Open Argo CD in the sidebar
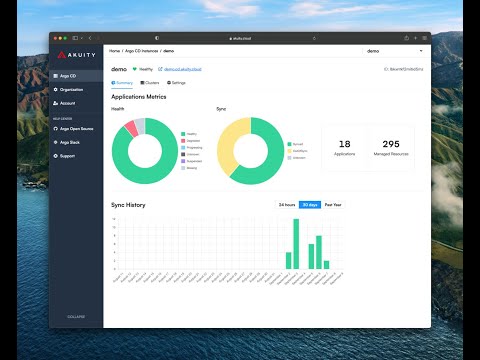The height and width of the screenshot is (360, 480). [x=76, y=76]
